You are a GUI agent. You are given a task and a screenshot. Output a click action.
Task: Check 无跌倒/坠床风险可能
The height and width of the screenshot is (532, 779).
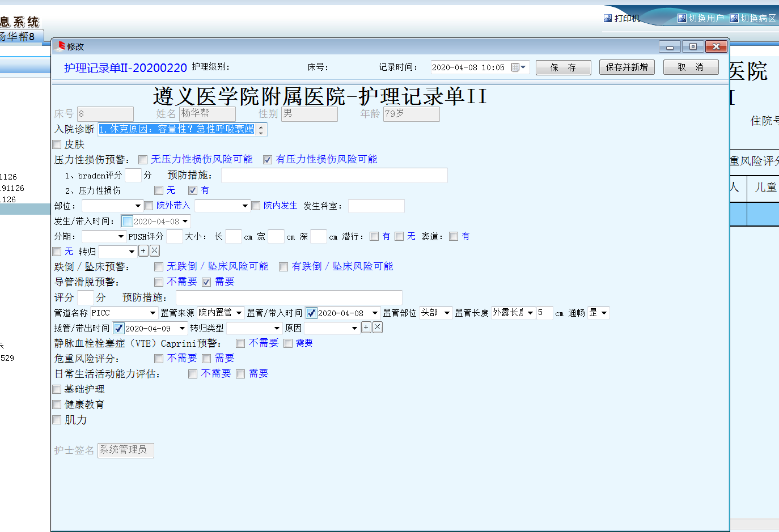click(x=159, y=267)
